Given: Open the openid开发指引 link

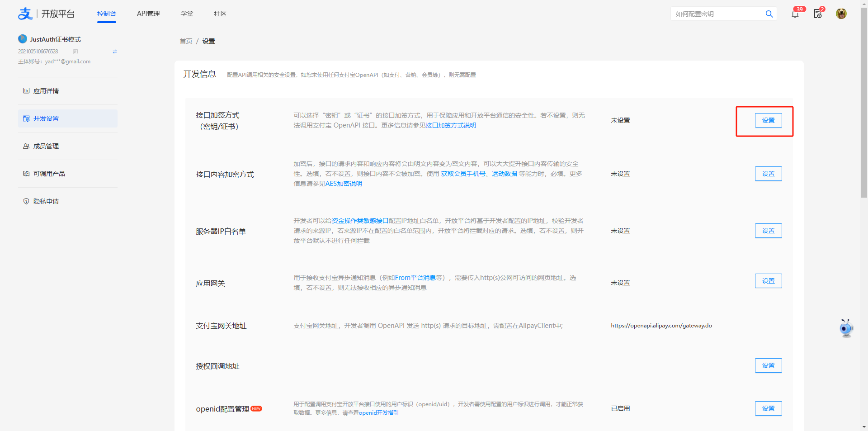Looking at the screenshot, I should pos(378,412).
